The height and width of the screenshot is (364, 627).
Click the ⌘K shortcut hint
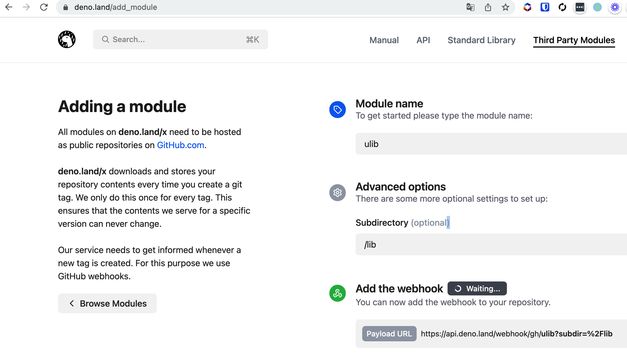253,40
